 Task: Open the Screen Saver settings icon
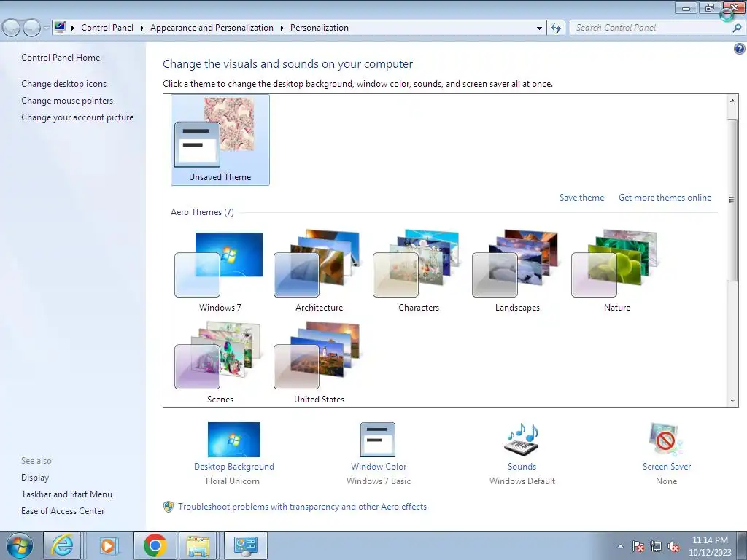tap(666, 440)
